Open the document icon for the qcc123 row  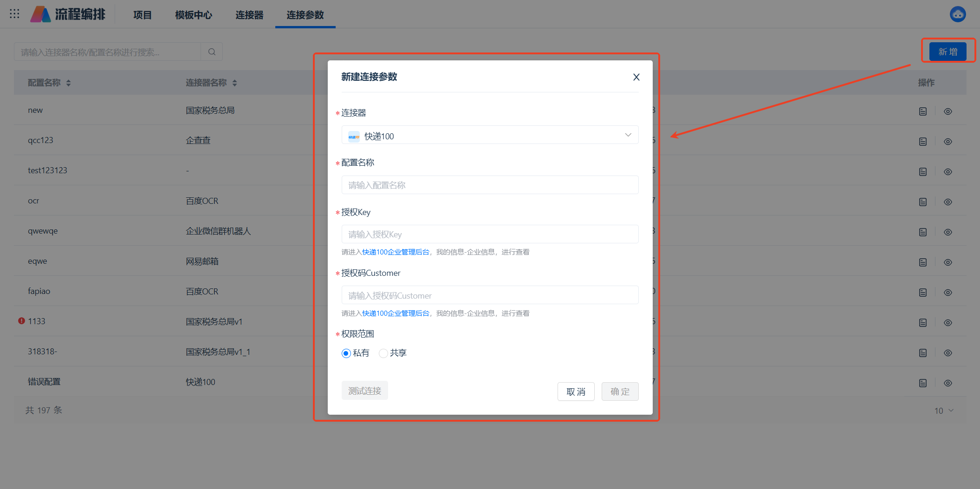click(x=922, y=142)
